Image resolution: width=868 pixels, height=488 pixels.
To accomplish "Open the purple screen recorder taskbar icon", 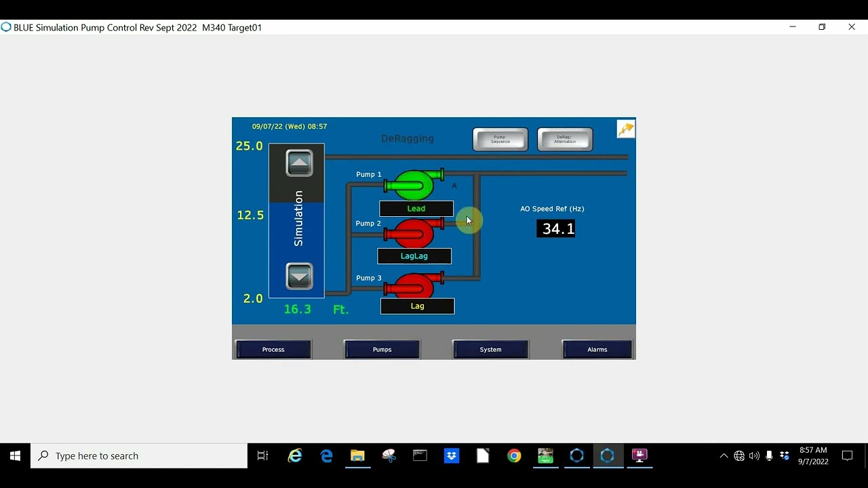I will [x=639, y=456].
